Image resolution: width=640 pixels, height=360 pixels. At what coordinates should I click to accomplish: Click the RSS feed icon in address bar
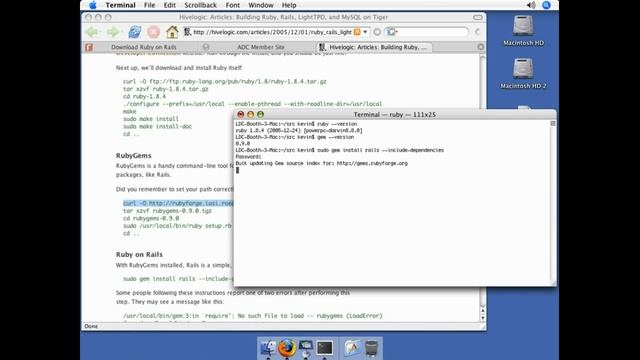click(357, 32)
